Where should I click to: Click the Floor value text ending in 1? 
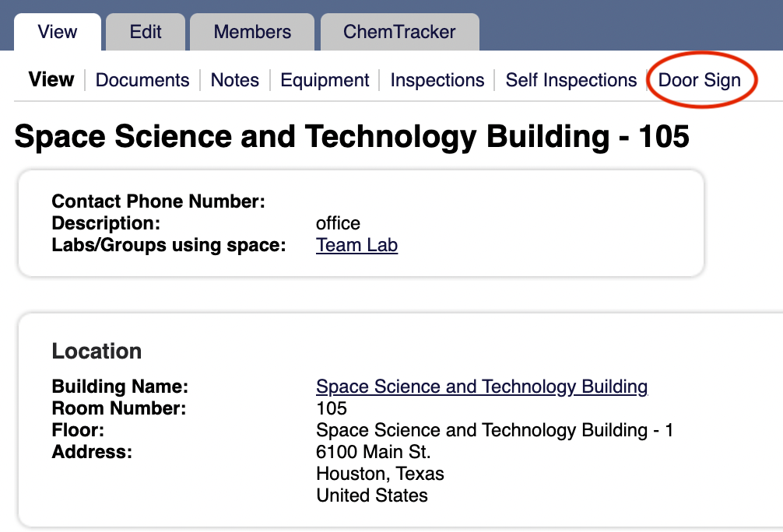494,430
